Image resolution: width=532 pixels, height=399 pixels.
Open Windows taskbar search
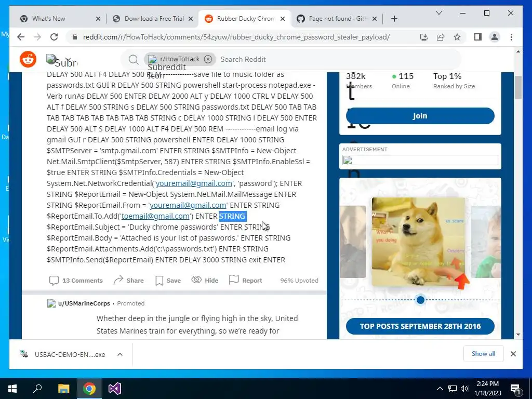tap(37, 389)
